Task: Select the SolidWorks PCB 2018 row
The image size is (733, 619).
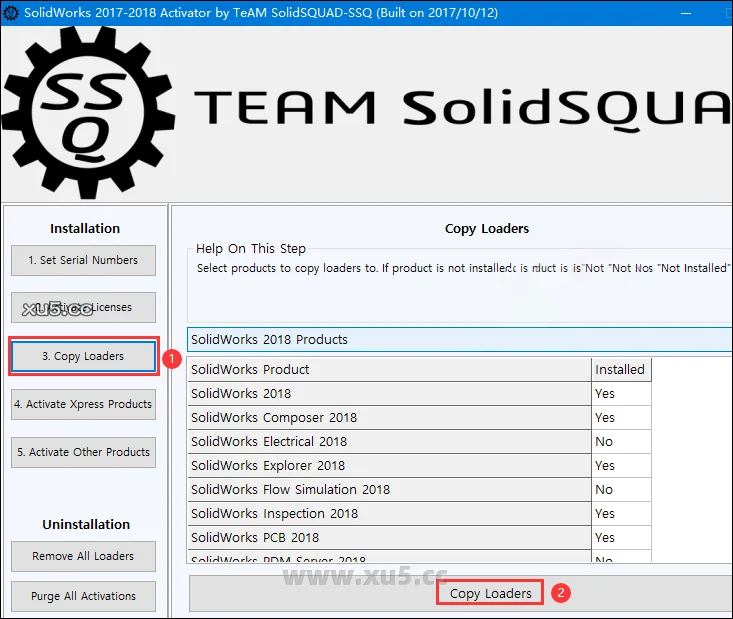Action: coord(389,537)
